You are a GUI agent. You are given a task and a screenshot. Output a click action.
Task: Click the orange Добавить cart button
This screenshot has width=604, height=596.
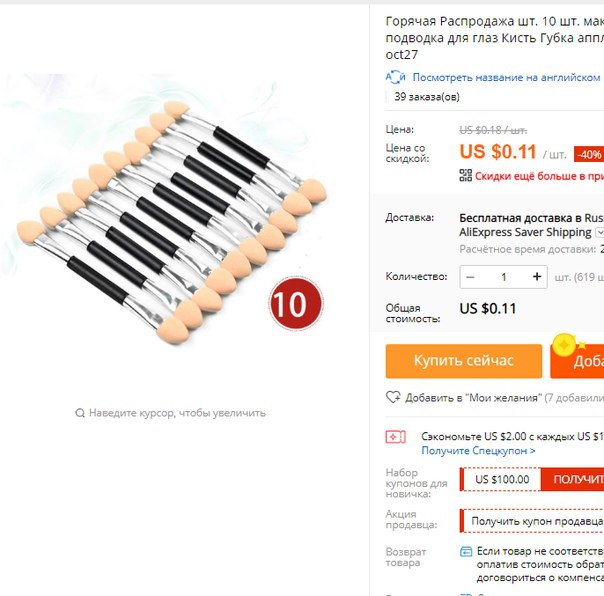point(577,361)
